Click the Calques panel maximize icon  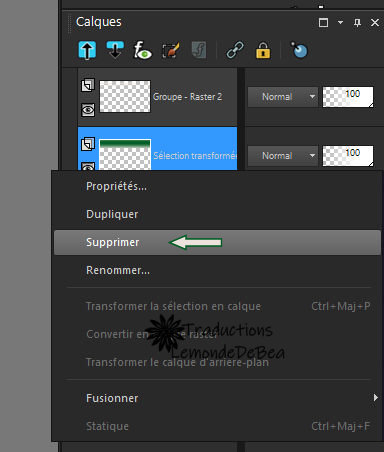pos(323,23)
